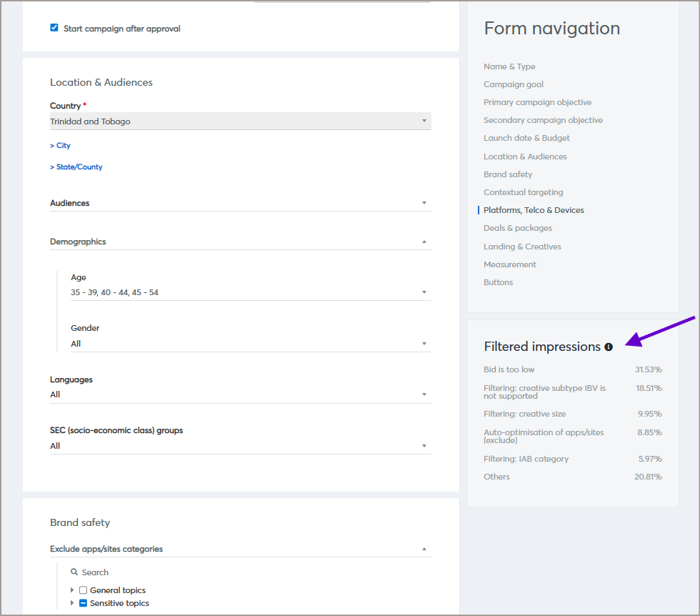Jump to Landing & Creatives section
The height and width of the screenshot is (616, 700).
point(522,247)
